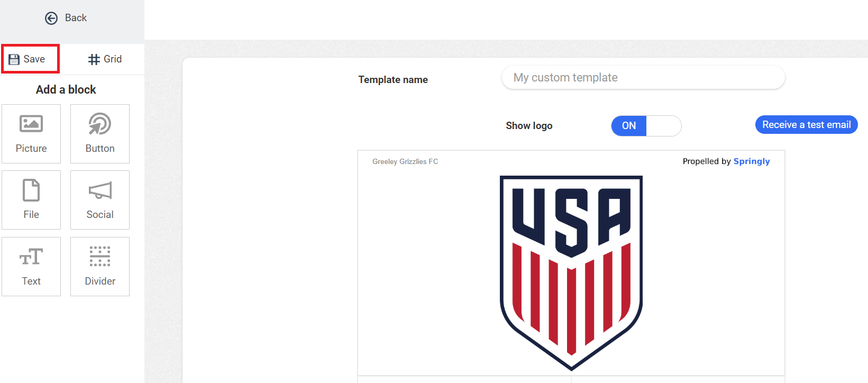This screenshot has width=868, height=383.
Task: Click the Back arrow icon
Action: pos(51,19)
